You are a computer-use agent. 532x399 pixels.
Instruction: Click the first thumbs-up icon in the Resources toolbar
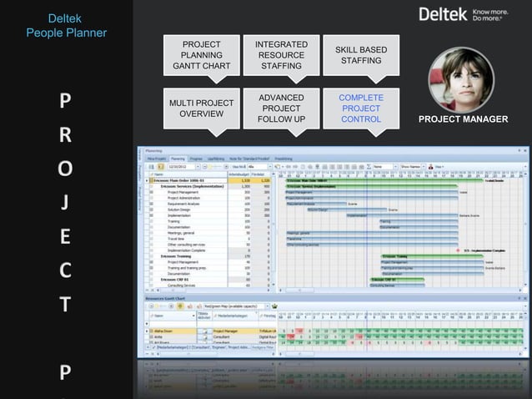[189, 306]
